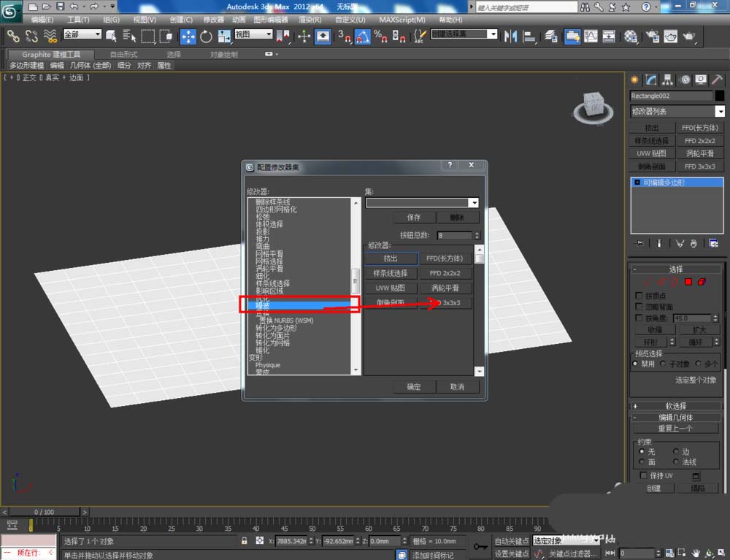Select the Select and Link chain icon

(12, 36)
